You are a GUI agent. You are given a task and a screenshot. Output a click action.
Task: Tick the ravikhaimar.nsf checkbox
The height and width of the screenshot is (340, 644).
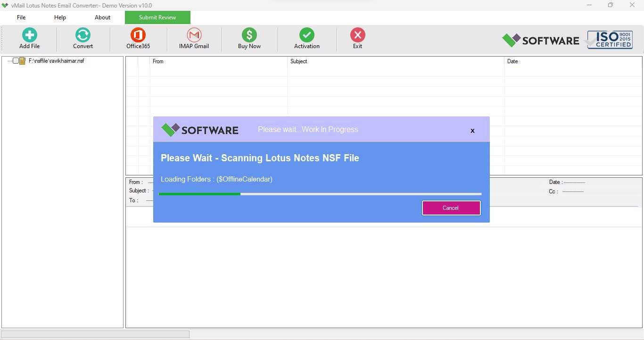(x=16, y=61)
